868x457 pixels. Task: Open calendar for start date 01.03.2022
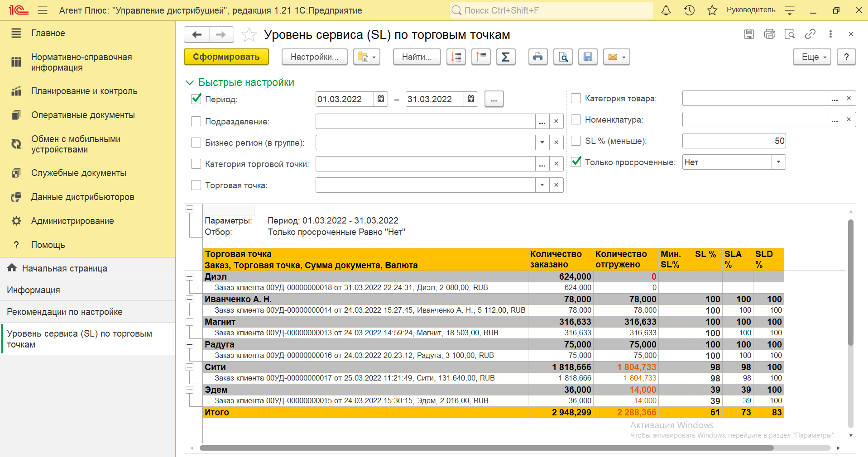point(381,99)
